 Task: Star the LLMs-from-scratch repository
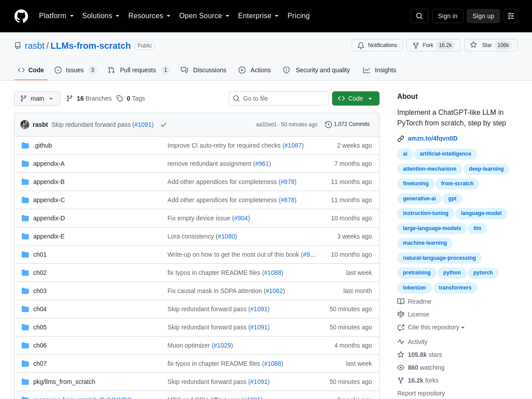click(491, 45)
